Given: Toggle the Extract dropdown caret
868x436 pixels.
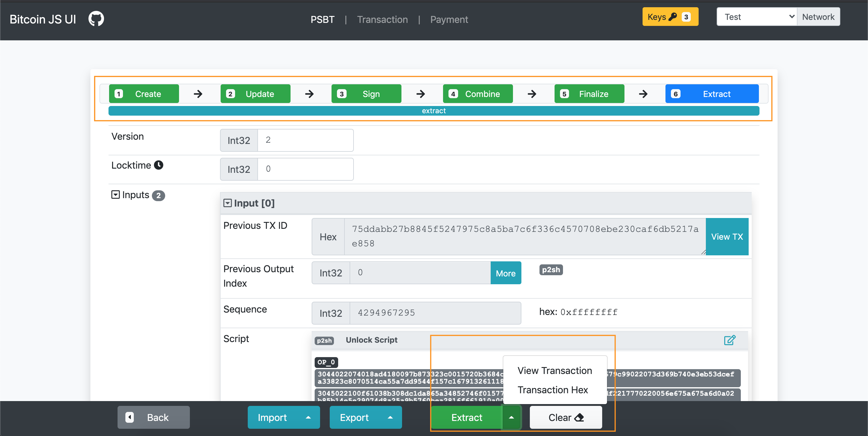Looking at the screenshot, I should click(x=511, y=417).
